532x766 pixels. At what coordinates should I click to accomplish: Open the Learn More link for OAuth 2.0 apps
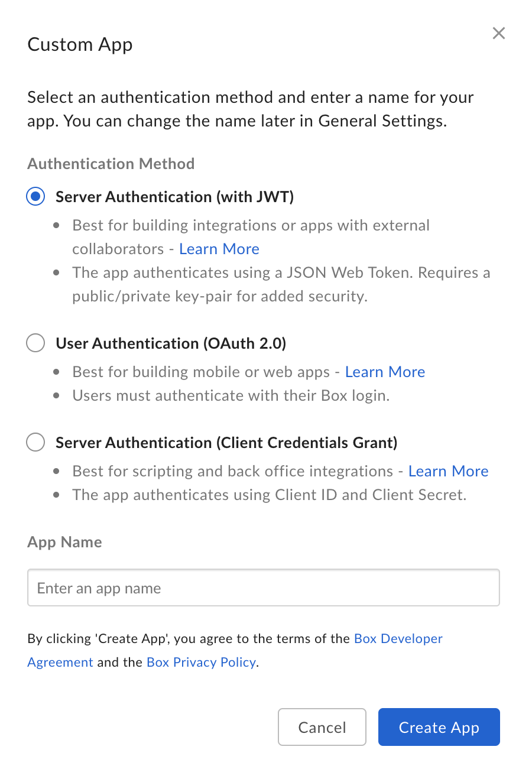[x=385, y=371]
